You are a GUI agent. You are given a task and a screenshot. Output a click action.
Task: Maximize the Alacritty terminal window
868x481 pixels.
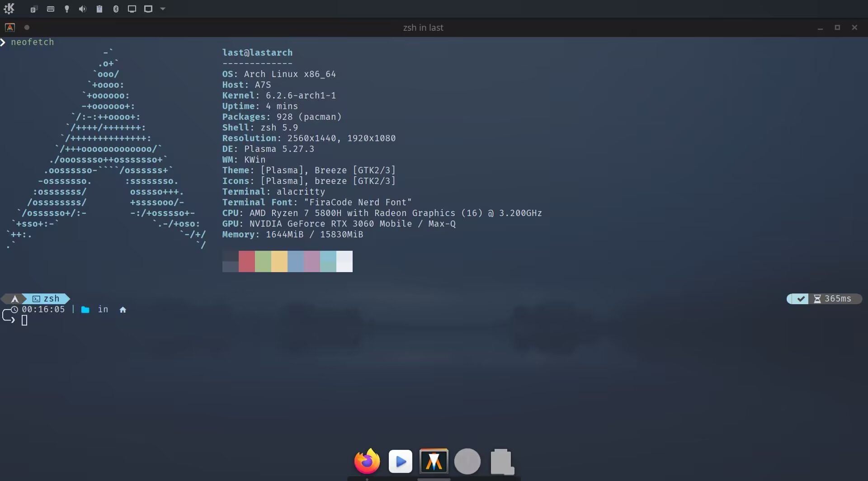tap(837, 28)
